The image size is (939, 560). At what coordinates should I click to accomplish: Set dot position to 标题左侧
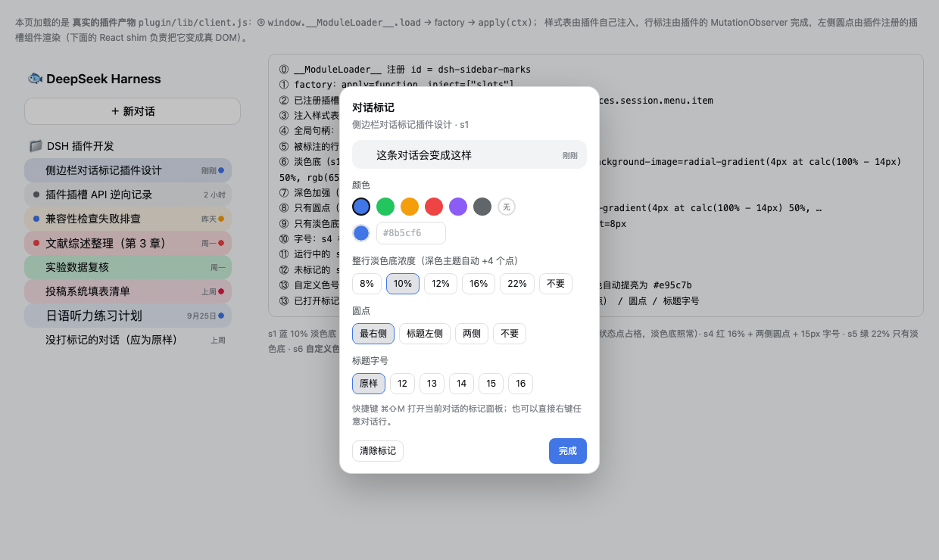point(425,334)
